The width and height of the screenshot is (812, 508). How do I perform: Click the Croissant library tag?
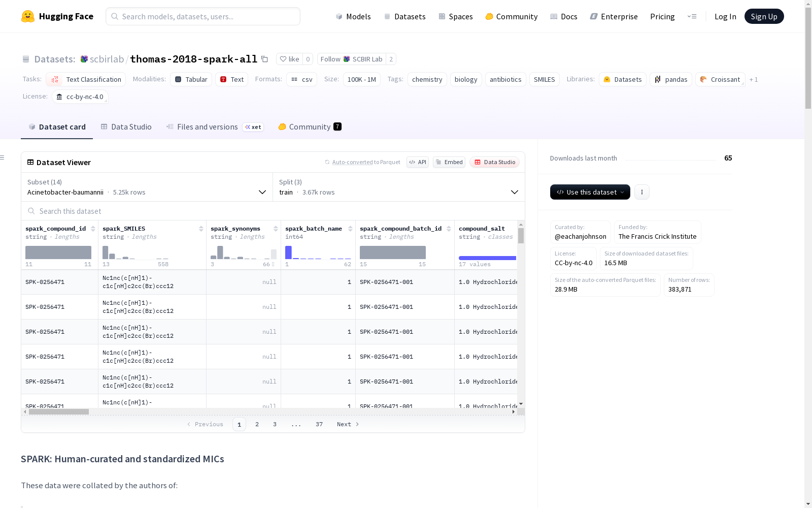[720, 79]
